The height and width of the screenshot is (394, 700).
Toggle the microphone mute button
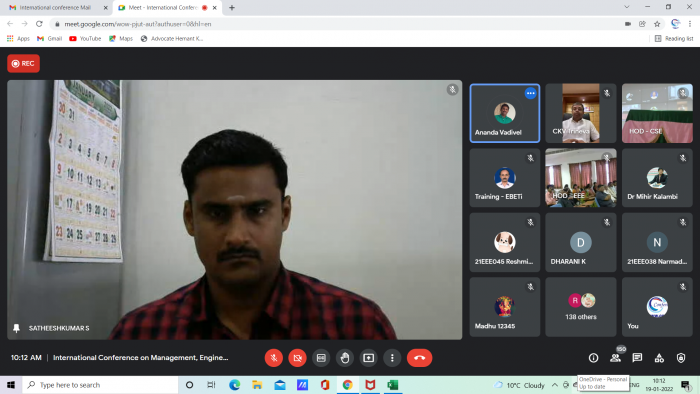pyautogui.click(x=274, y=358)
